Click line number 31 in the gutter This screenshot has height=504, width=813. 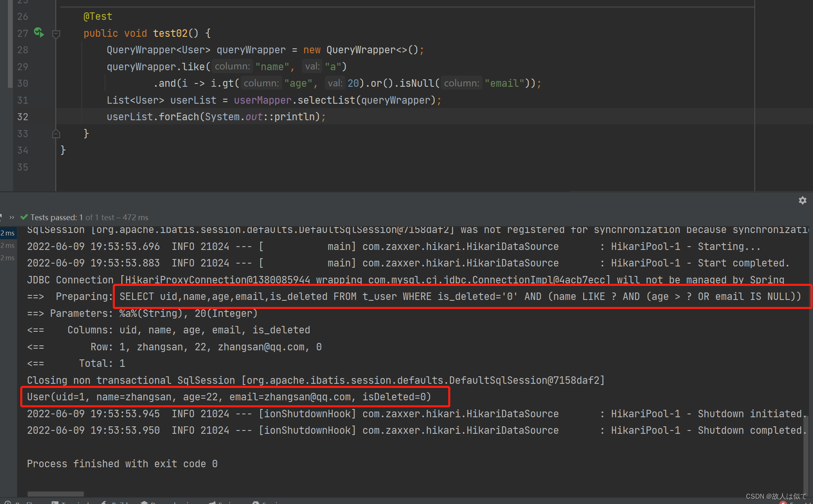23,100
